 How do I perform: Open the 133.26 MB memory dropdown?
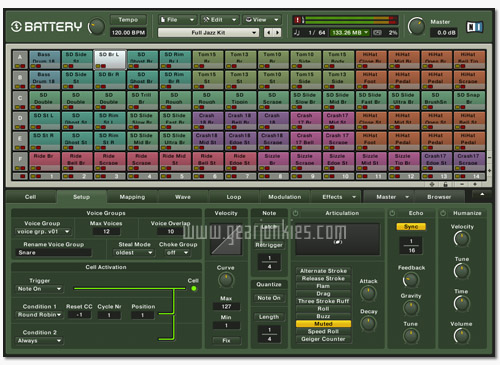coord(350,32)
